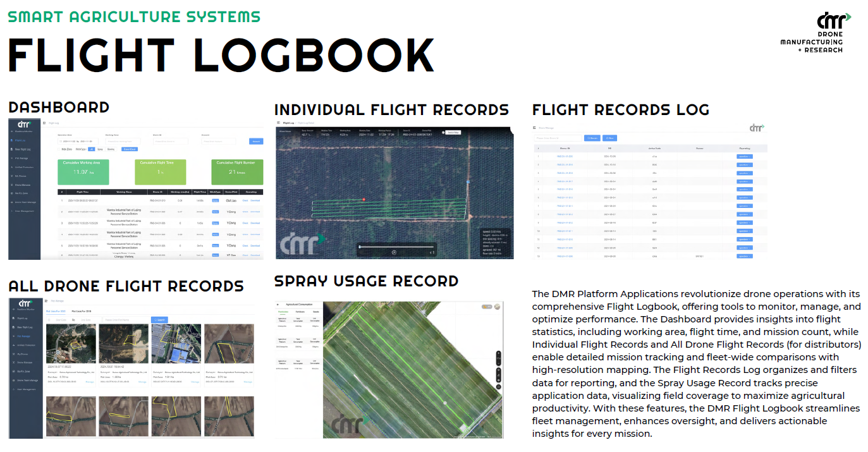This screenshot has width=868, height=452.
Task: Open operation dropdown in row 13 of Flight Records Log
Action: (745, 256)
